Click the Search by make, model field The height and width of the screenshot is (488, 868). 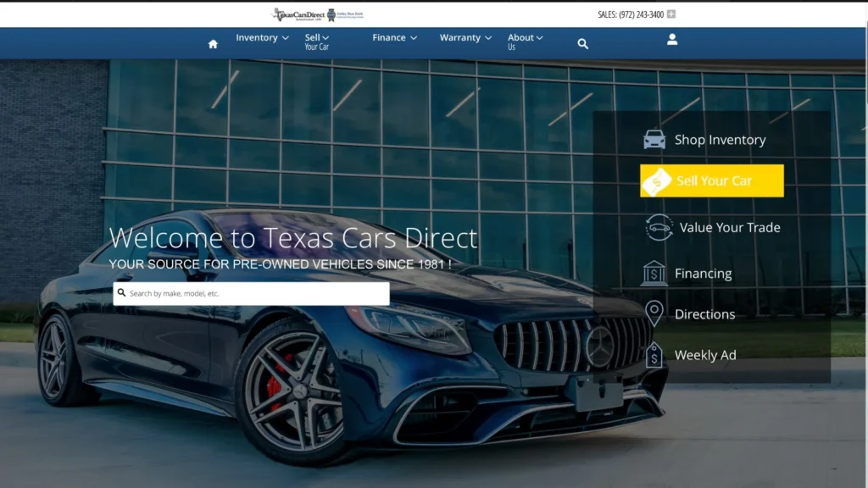[251, 294]
